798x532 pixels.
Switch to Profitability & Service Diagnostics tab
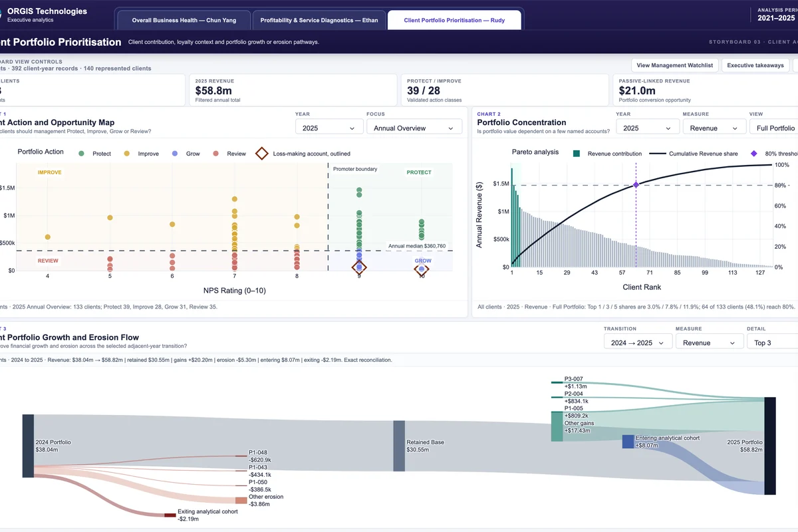tap(319, 20)
